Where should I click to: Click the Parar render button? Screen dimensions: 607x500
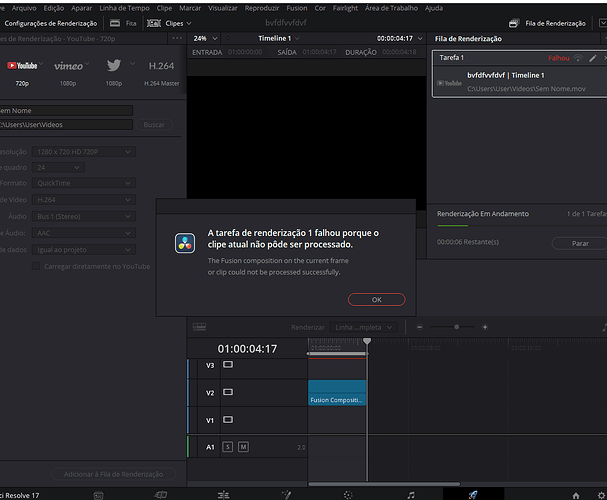(580, 243)
